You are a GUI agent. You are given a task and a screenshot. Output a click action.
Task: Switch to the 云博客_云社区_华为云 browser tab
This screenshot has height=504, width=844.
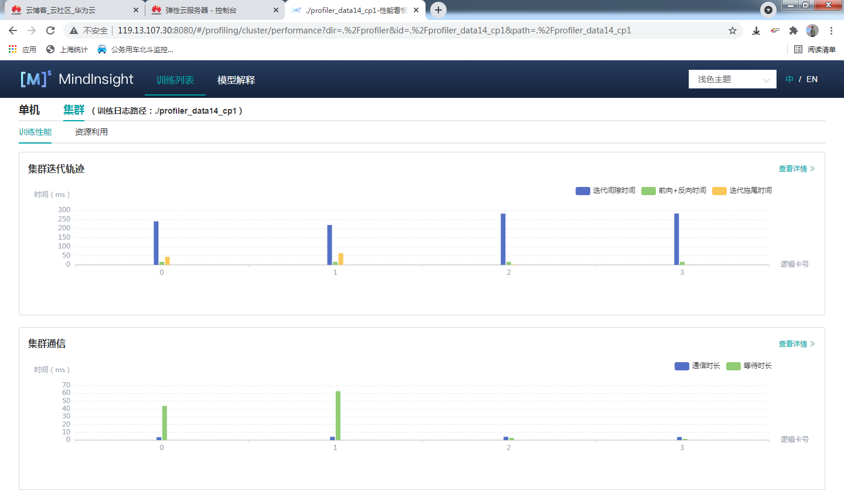click(73, 10)
